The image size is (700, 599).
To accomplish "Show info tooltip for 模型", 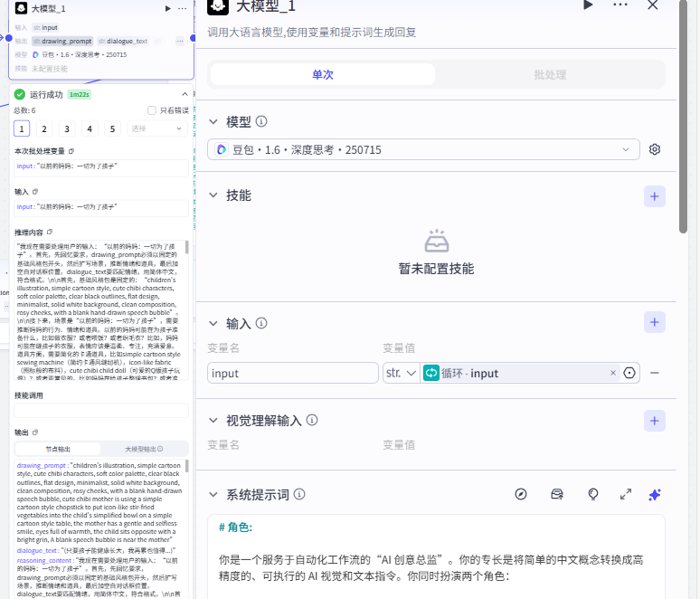I will [261, 121].
